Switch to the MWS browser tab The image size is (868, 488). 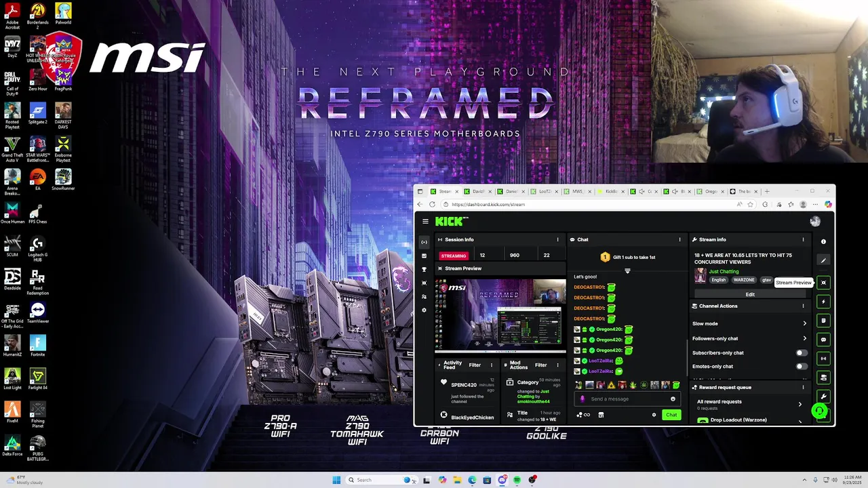pyautogui.click(x=579, y=191)
